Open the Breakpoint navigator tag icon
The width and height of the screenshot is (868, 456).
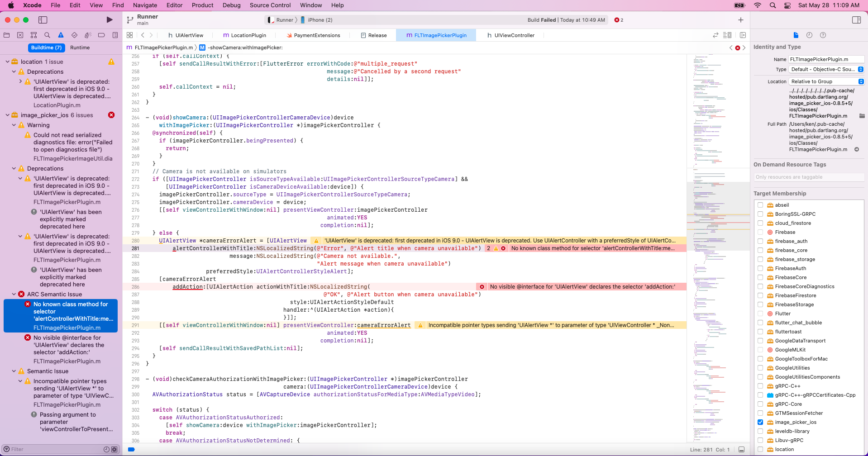coord(101,35)
